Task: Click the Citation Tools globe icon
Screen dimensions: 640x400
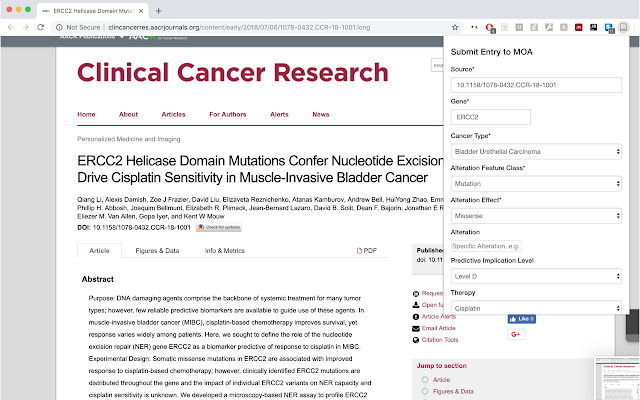Action: [415, 339]
